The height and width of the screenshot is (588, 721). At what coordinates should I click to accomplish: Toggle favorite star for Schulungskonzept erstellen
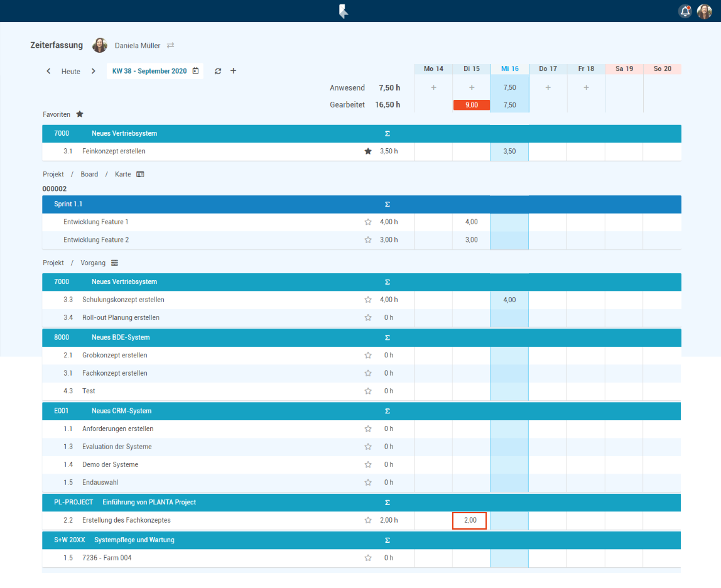pos(368,300)
